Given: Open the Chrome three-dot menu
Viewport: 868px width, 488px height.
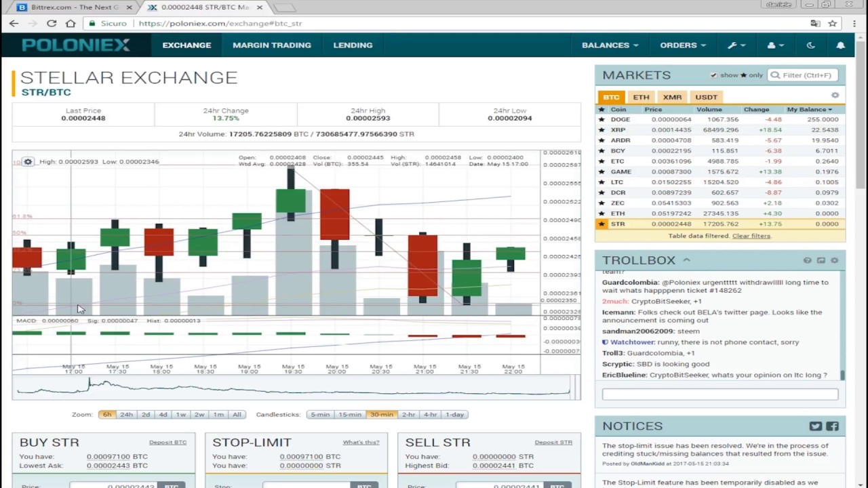Looking at the screenshot, I should (854, 23).
